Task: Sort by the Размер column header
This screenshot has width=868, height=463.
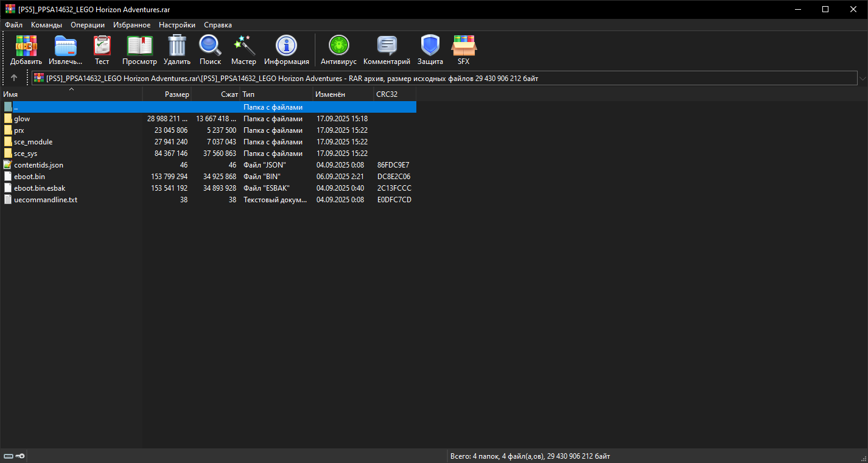Action: click(167, 94)
